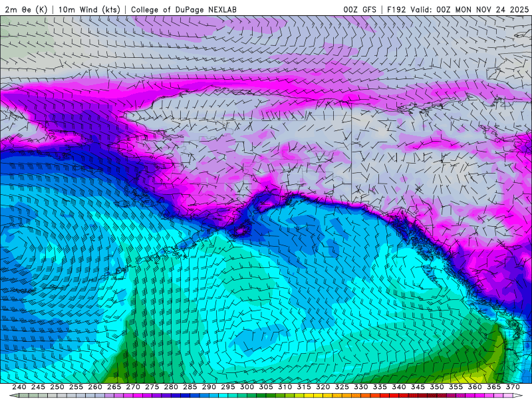The image size is (532, 399).
Task: Click the 280 value on the color scale
Action: click(x=171, y=387)
